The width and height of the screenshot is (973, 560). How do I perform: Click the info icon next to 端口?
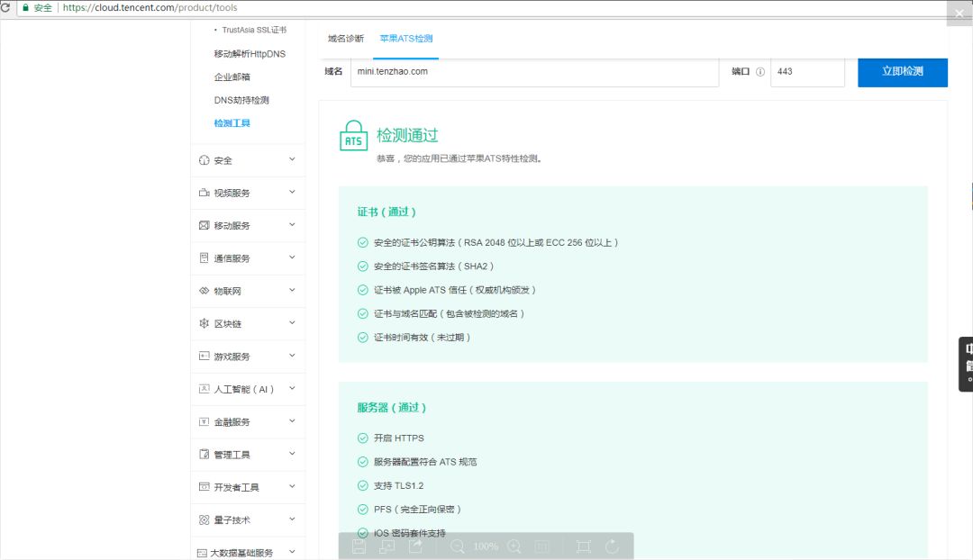(760, 71)
